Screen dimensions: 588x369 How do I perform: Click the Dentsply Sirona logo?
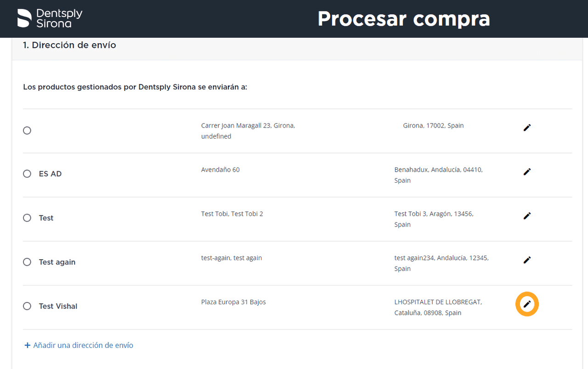click(50, 18)
